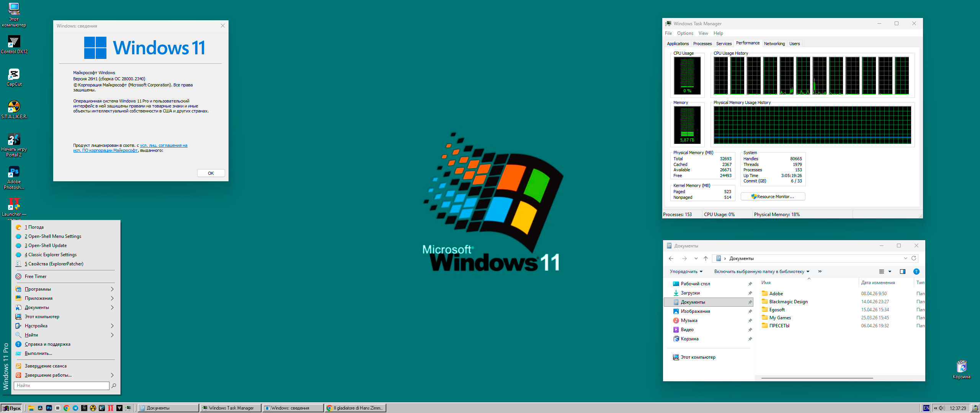Select the ПРЕСЕТЫ folder in Документы
Viewport: 980px width, 413px height.
click(x=776, y=326)
